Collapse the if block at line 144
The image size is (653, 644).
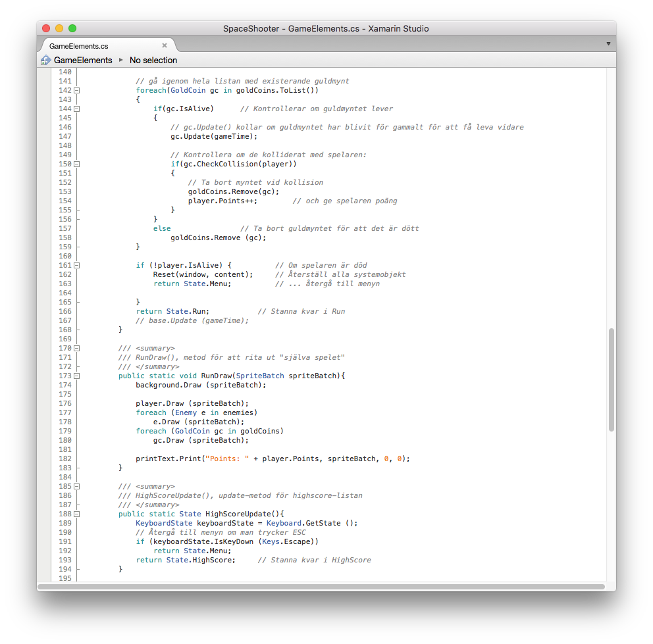[76, 109]
